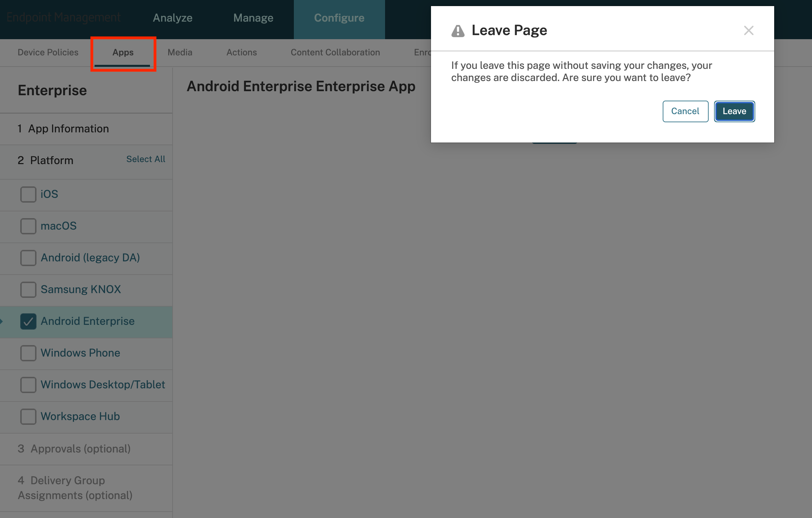Select step 2 Platform heading
Image resolution: width=812 pixels, height=518 pixels.
(x=45, y=160)
